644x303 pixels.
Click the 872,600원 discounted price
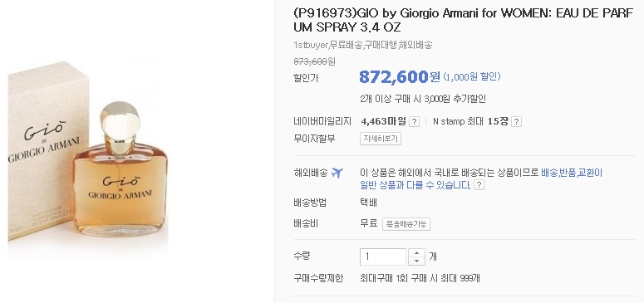pos(399,76)
